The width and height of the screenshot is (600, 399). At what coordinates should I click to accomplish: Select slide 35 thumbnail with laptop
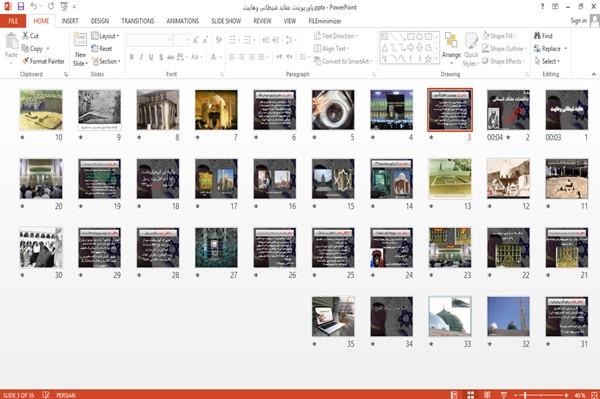tap(333, 316)
